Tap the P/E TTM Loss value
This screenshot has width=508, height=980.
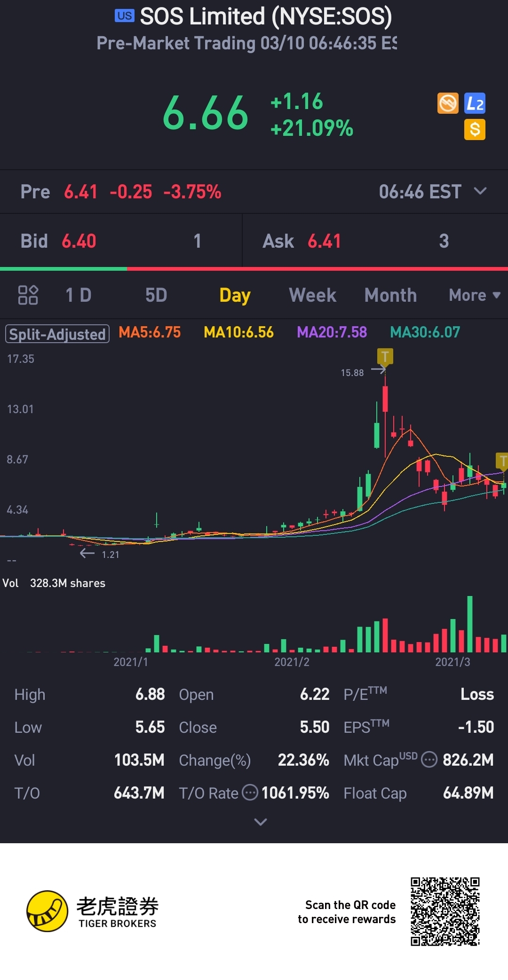[477, 694]
